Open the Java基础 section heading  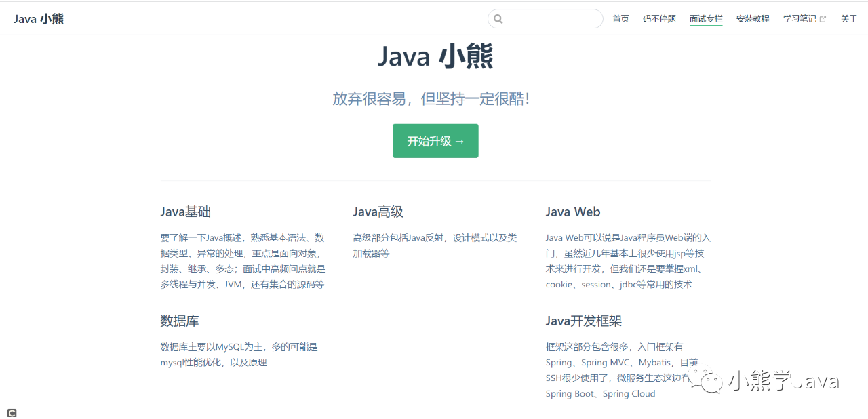tap(185, 212)
